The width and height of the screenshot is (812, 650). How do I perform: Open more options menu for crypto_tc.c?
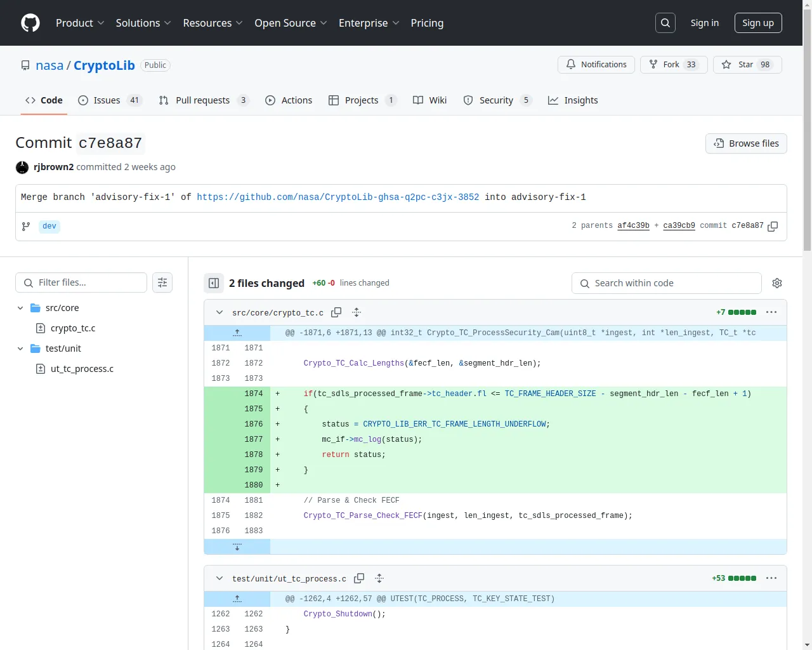[771, 312]
